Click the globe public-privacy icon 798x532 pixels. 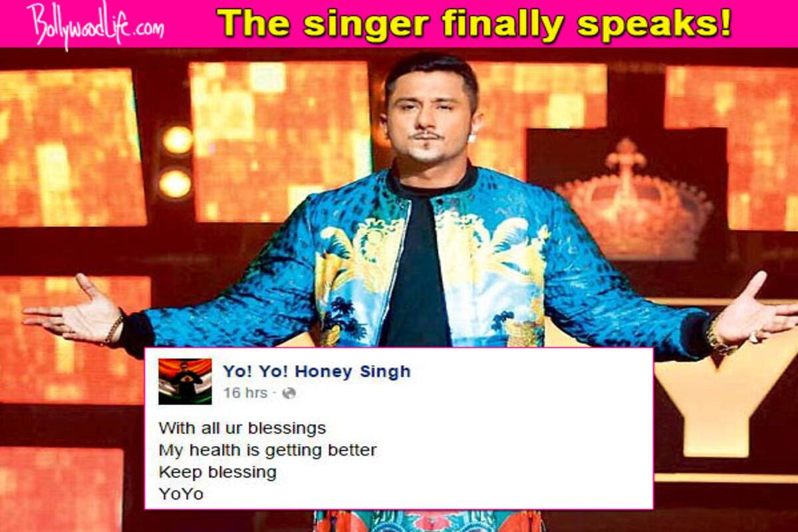click(x=289, y=393)
